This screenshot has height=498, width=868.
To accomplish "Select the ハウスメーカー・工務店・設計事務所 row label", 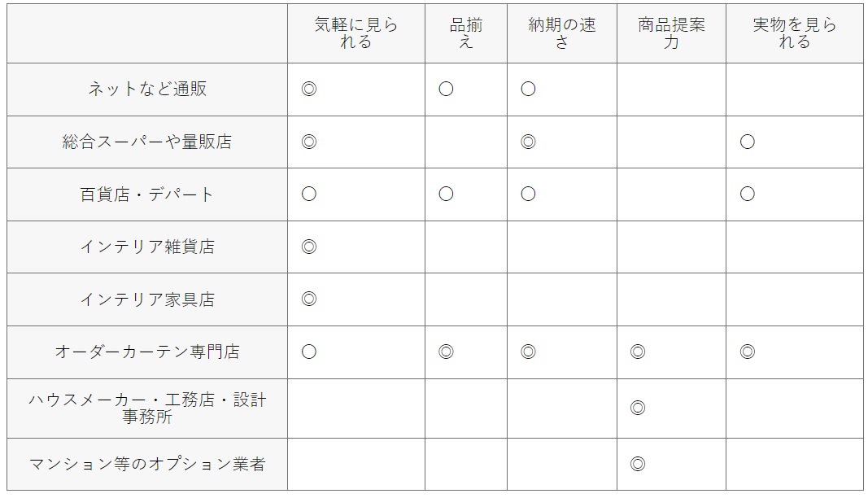I will pos(147,408).
